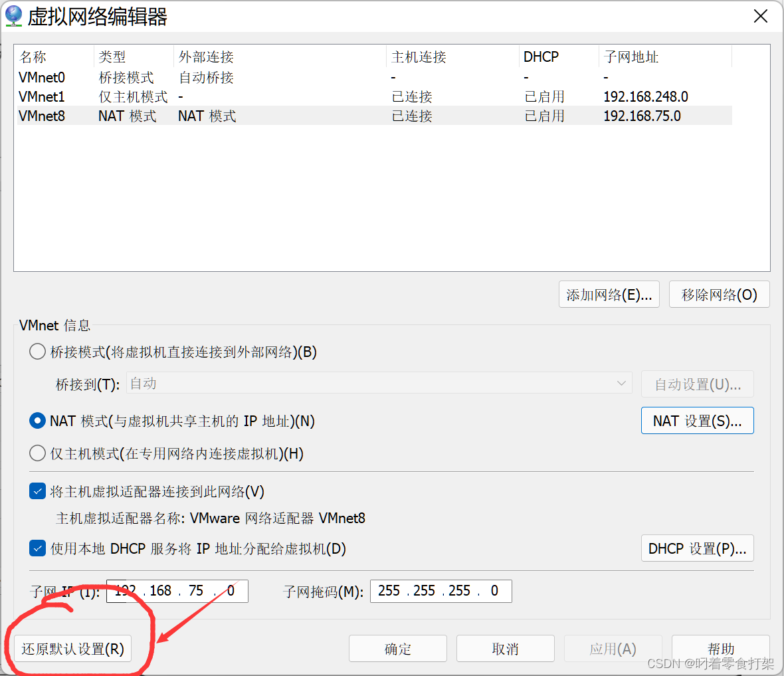Screen dimensions: 784x676
Task: Click 自动设置(U)... button
Action: (697, 384)
